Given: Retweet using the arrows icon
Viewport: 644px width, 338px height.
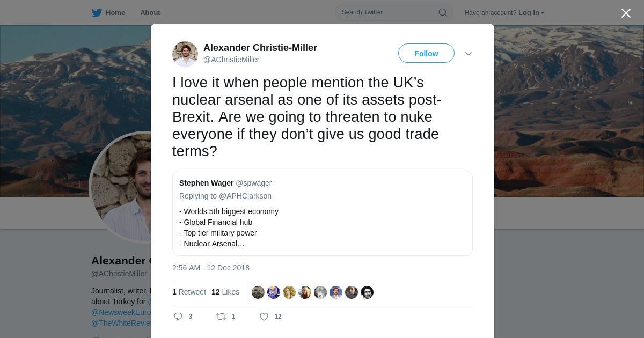Looking at the screenshot, I should tap(221, 317).
